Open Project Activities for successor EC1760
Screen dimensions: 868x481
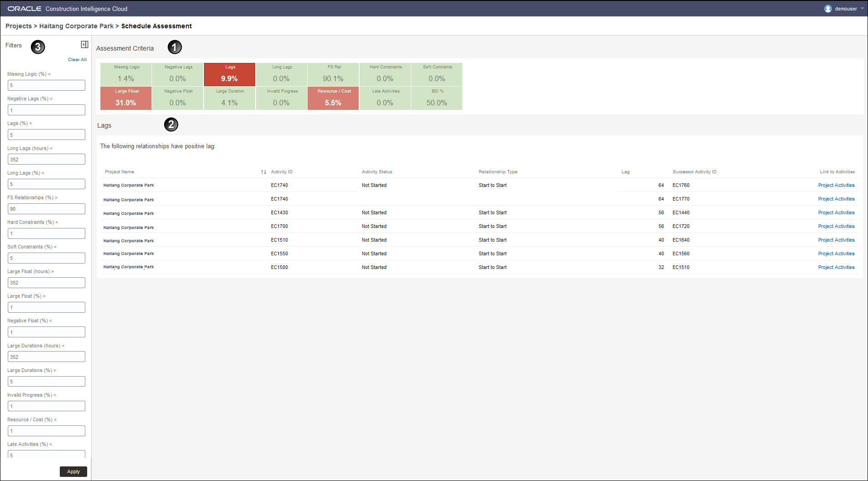click(x=836, y=185)
